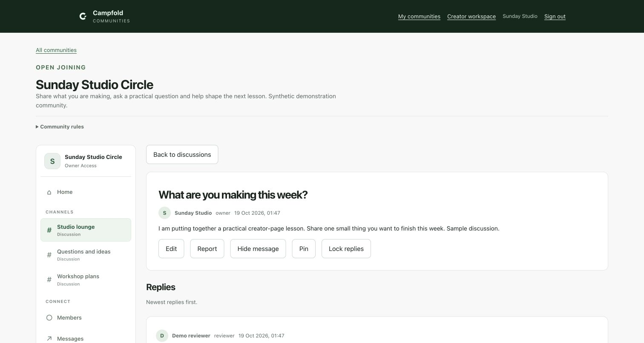This screenshot has width=644, height=343.
Task: Click the hash icon beside Studio lounge
Action: click(49, 230)
